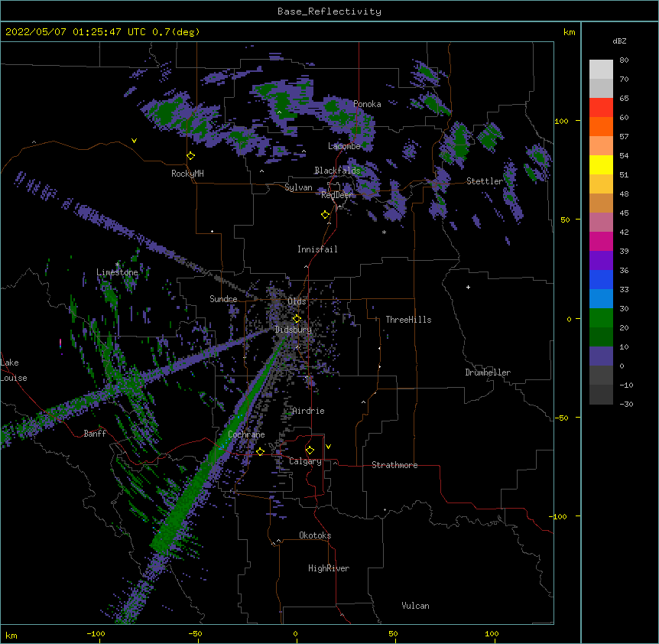Image resolution: width=659 pixels, height=644 pixels.
Task: Click the Blackfalds city label
Action: tap(337, 171)
